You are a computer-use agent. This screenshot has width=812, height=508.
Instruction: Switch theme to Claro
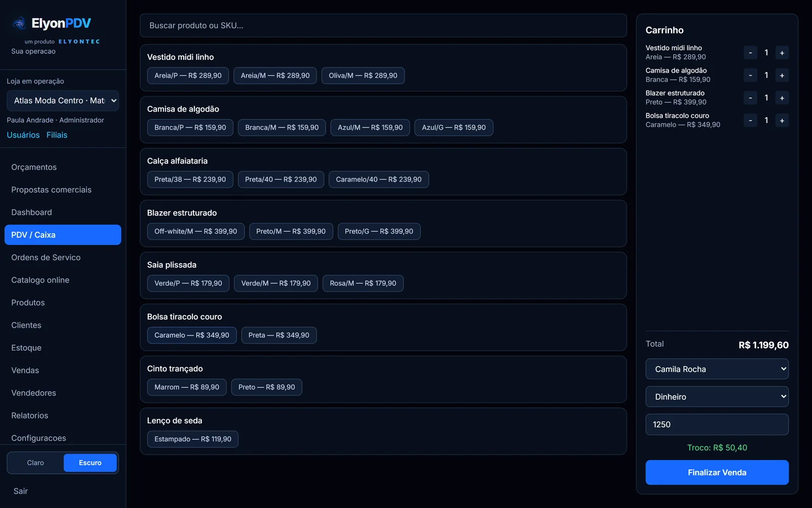(36, 463)
